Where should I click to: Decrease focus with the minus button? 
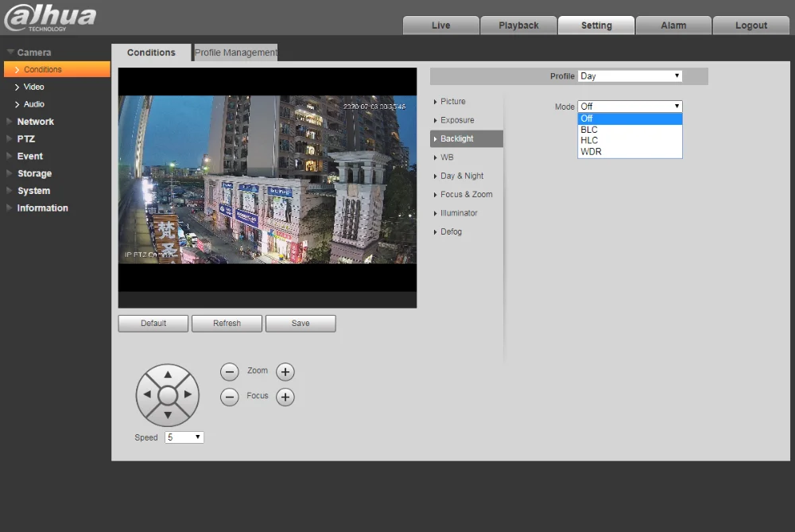[x=230, y=397]
